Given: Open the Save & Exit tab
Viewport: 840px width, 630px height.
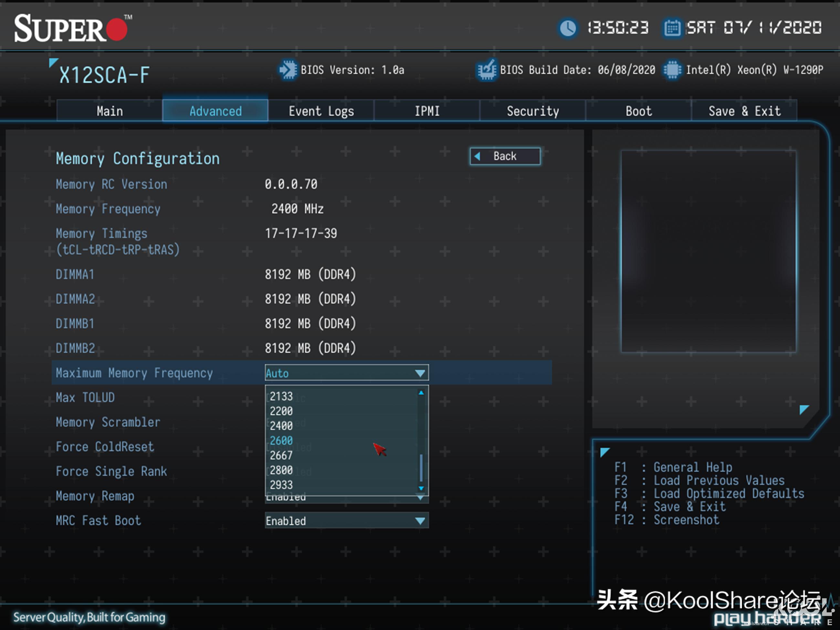Looking at the screenshot, I should (744, 111).
